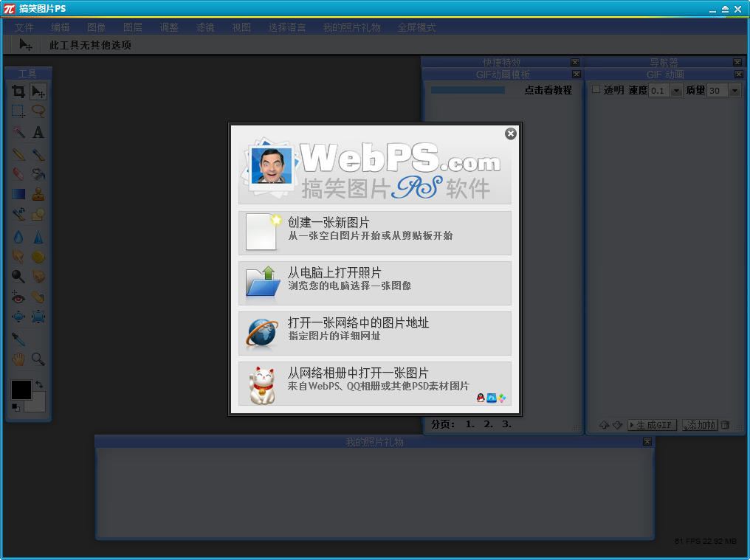Screen dimensions: 750x560
Task: Select the Blur water-drop tool
Action: pos(18,237)
